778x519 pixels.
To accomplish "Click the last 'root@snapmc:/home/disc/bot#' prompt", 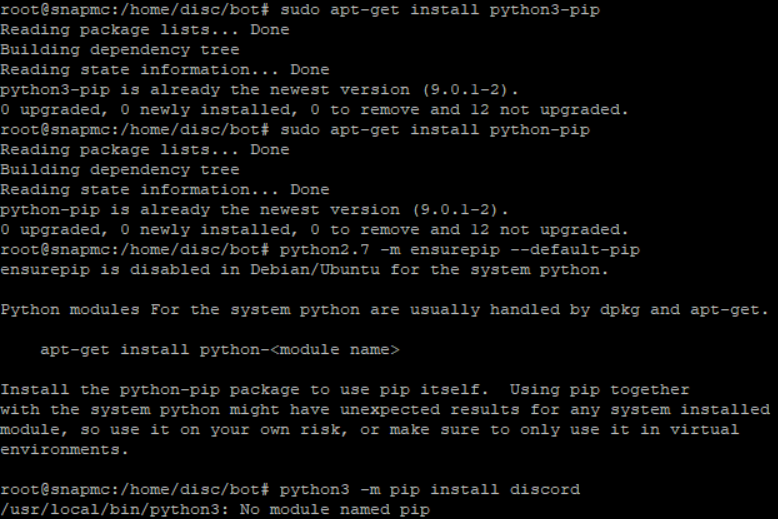I will pyautogui.click(x=134, y=490).
